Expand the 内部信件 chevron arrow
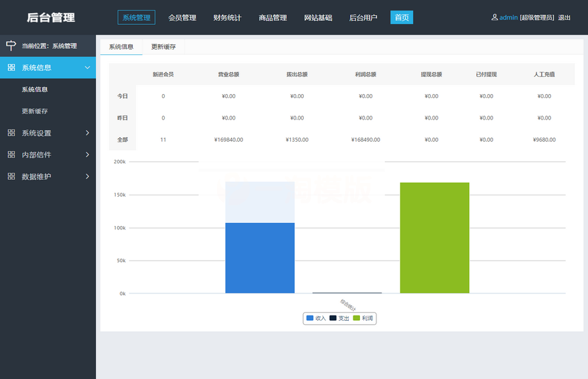This screenshot has width=588, height=379. [88, 155]
